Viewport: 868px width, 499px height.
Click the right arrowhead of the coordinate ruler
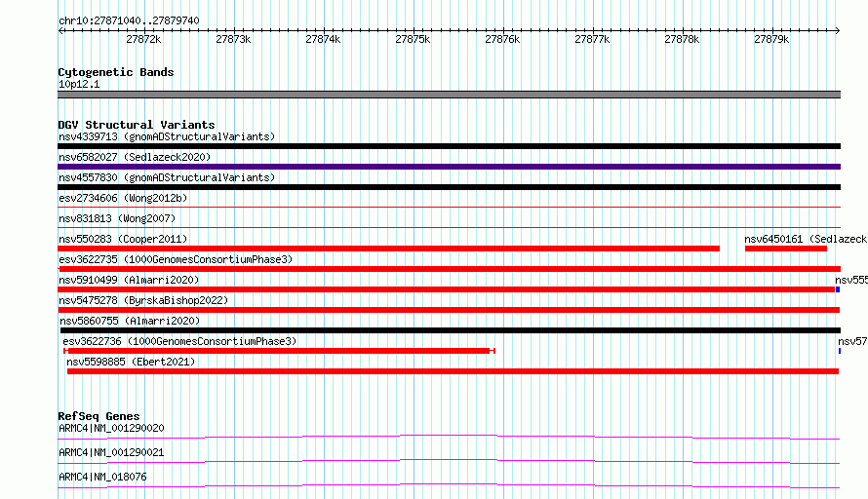838,31
